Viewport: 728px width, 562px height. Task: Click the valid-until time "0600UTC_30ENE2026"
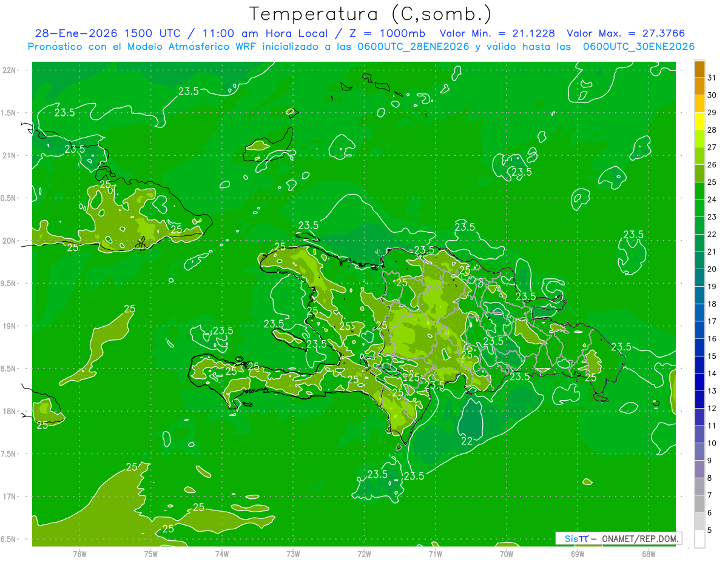pyautogui.click(x=639, y=47)
